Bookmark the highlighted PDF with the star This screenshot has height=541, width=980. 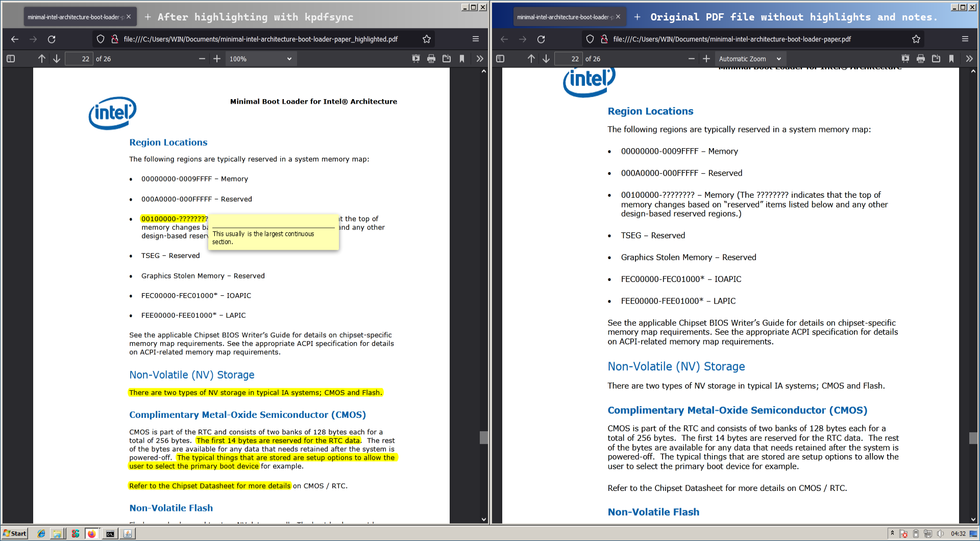427,39
